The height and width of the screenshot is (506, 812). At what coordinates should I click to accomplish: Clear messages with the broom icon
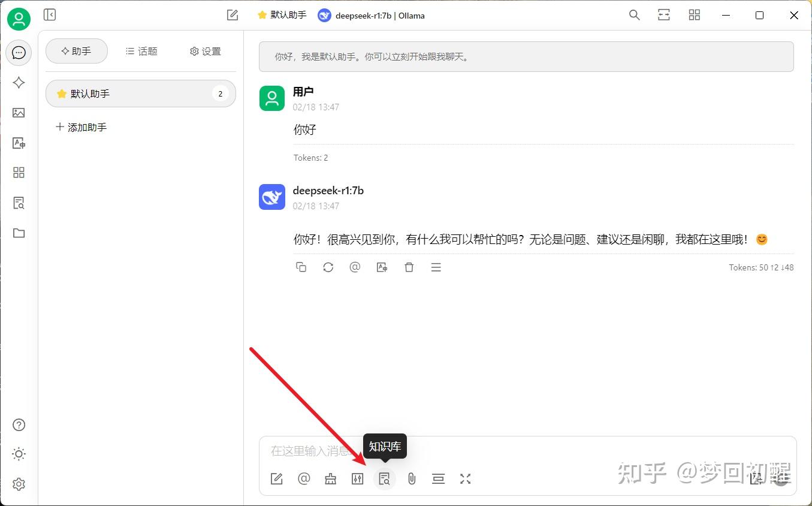click(x=331, y=479)
